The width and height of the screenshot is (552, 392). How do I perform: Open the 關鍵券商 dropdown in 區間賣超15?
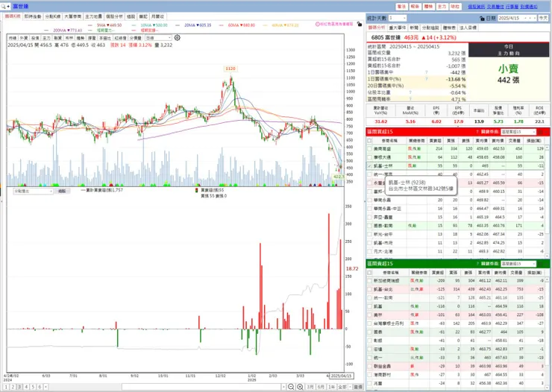pyautogui.click(x=518, y=264)
